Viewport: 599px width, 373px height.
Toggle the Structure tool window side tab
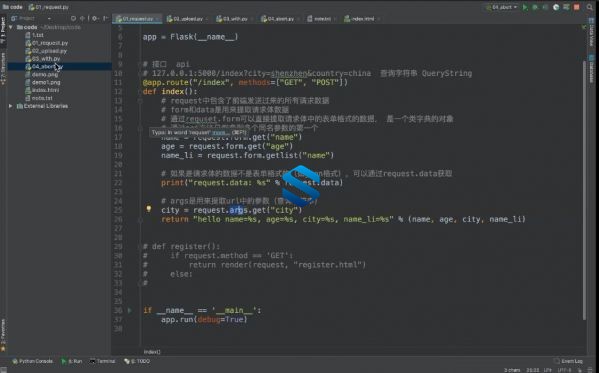pyautogui.click(x=3, y=69)
